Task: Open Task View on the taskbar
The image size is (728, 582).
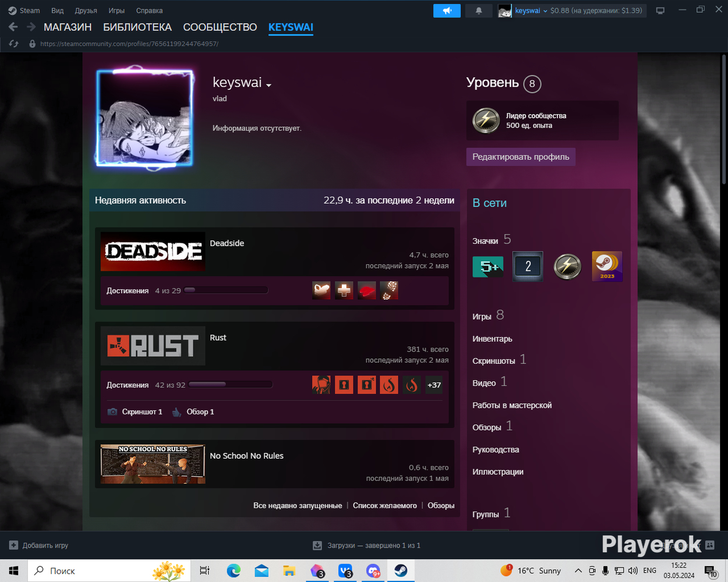Action: (x=204, y=570)
